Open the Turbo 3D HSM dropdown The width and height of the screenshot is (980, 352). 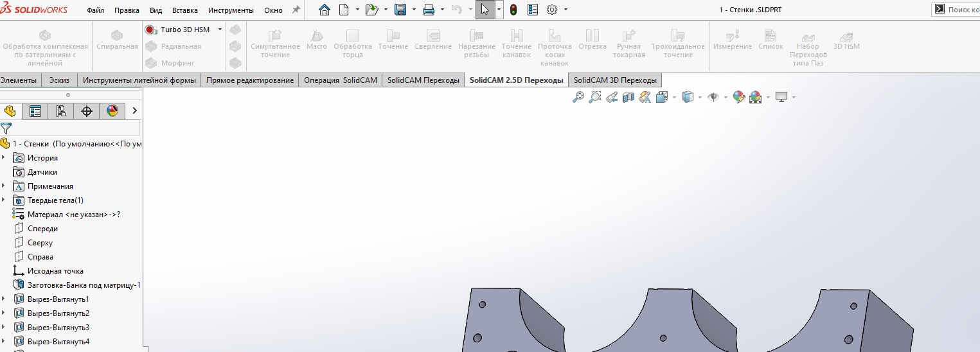[x=220, y=30]
